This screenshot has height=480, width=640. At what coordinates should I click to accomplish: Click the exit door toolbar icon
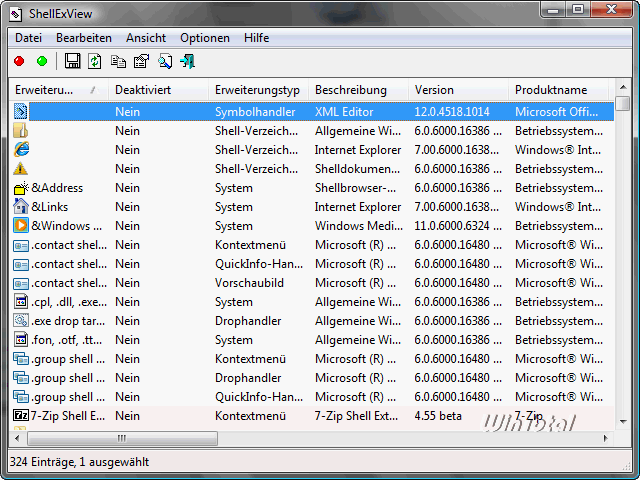click(x=187, y=61)
